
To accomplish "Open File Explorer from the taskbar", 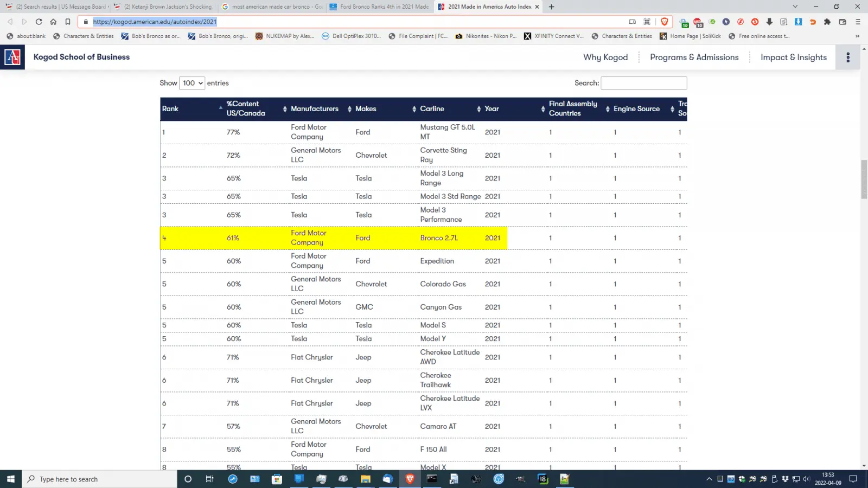I will pyautogui.click(x=366, y=479).
